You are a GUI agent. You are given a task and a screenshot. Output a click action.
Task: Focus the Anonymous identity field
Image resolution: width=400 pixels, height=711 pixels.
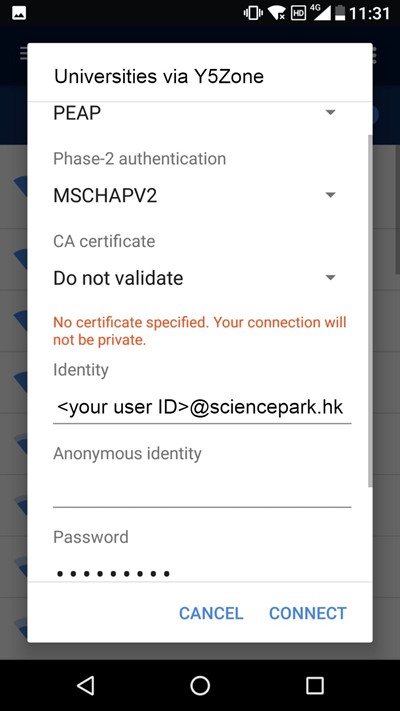[202, 492]
